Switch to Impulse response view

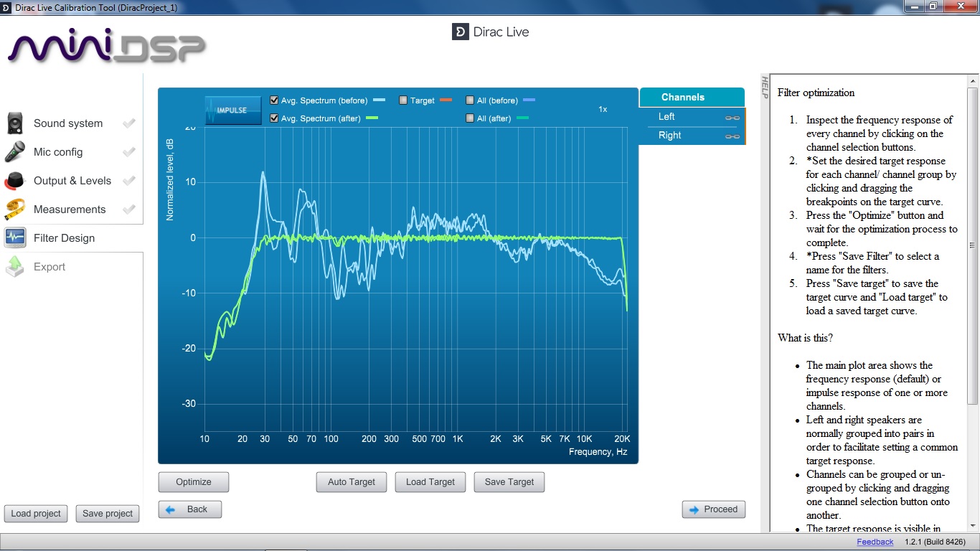tap(232, 110)
